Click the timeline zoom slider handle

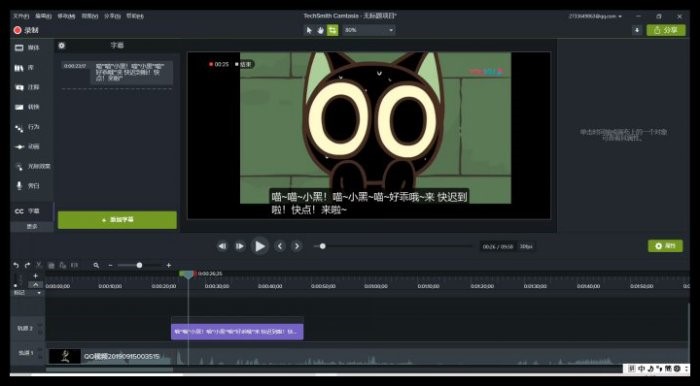(139, 265)
